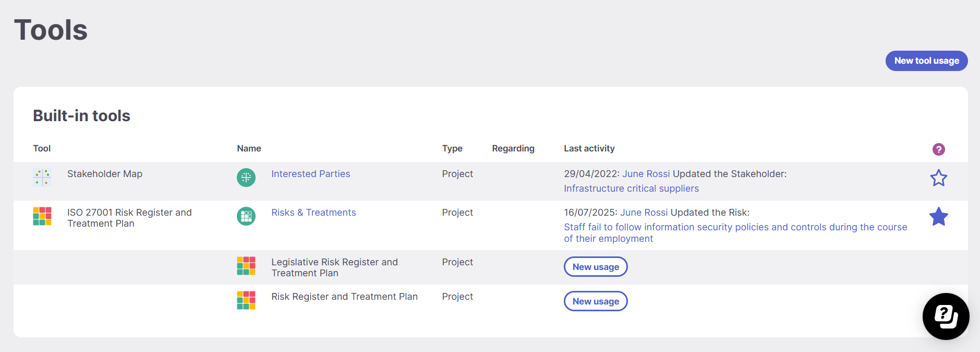
Task: Click the Stakeholder Map tool icon
Action: point(42,178)
